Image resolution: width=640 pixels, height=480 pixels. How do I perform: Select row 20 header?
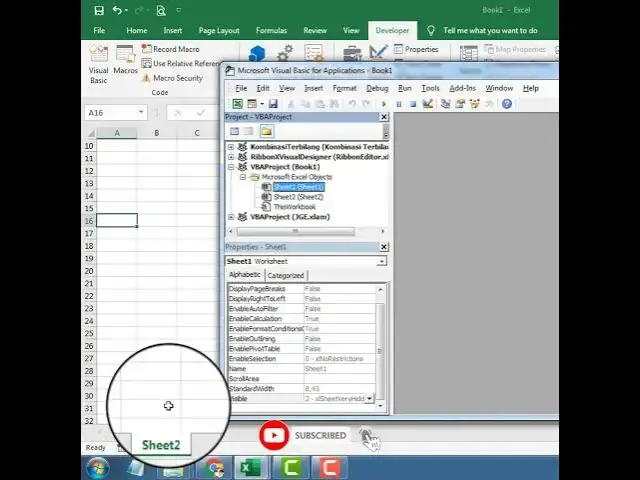(89, 271)
